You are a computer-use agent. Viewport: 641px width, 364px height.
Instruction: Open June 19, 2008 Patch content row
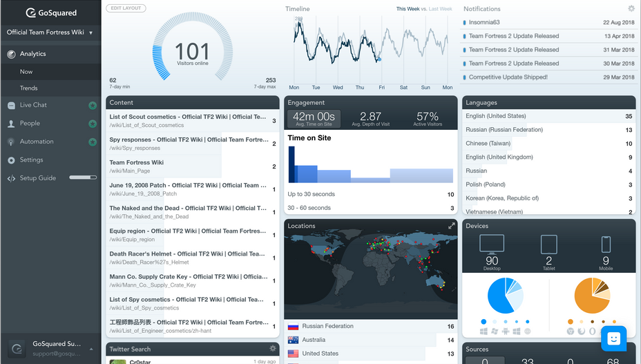(192, 189)
